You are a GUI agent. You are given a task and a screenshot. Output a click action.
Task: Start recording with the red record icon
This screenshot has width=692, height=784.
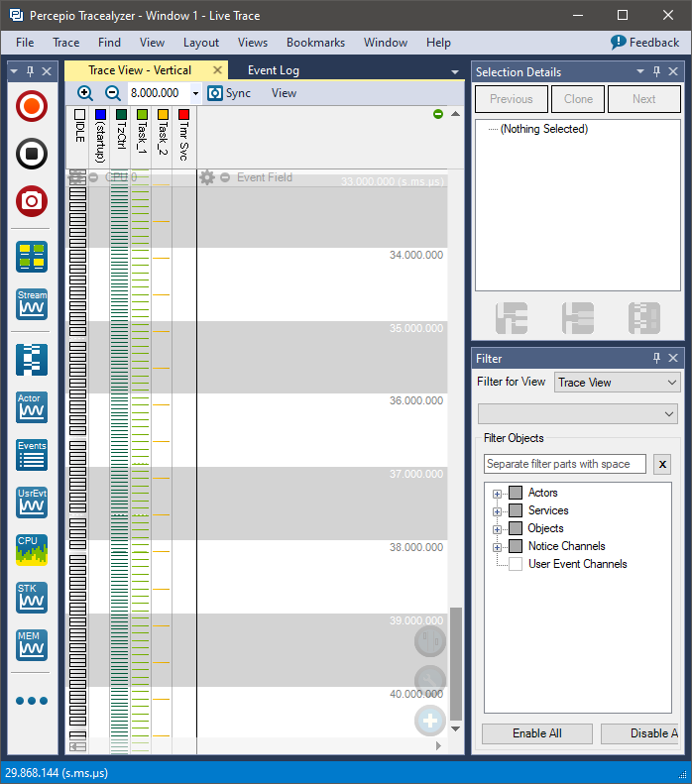click(32, 106)
